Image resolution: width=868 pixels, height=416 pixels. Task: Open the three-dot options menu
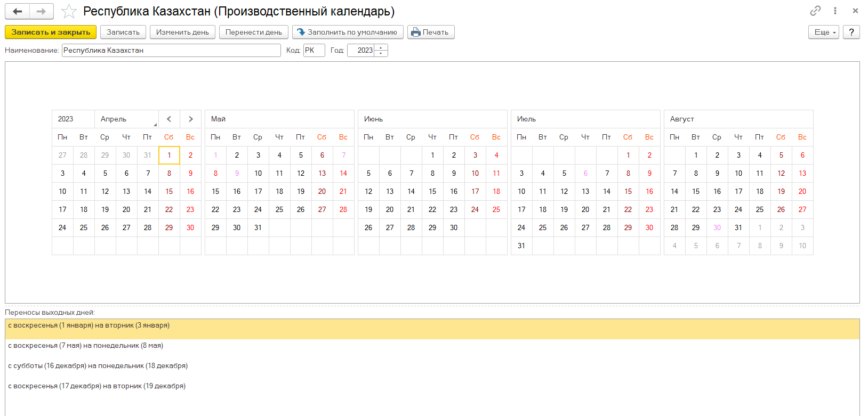[835, 11]
